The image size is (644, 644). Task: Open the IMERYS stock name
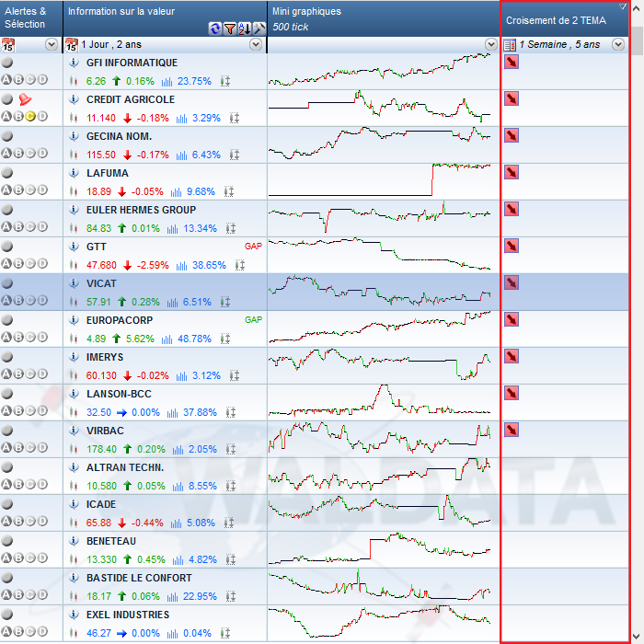click(x=107, y=357)
